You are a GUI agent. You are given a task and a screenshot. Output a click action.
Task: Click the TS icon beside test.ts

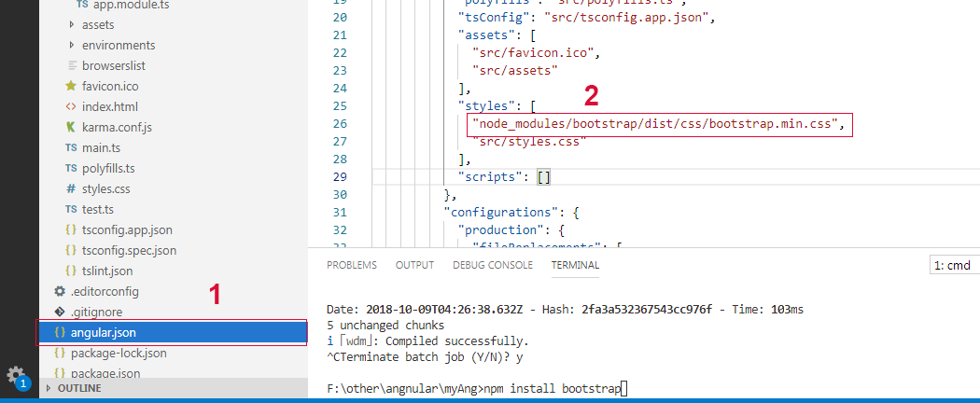(71, 209)
